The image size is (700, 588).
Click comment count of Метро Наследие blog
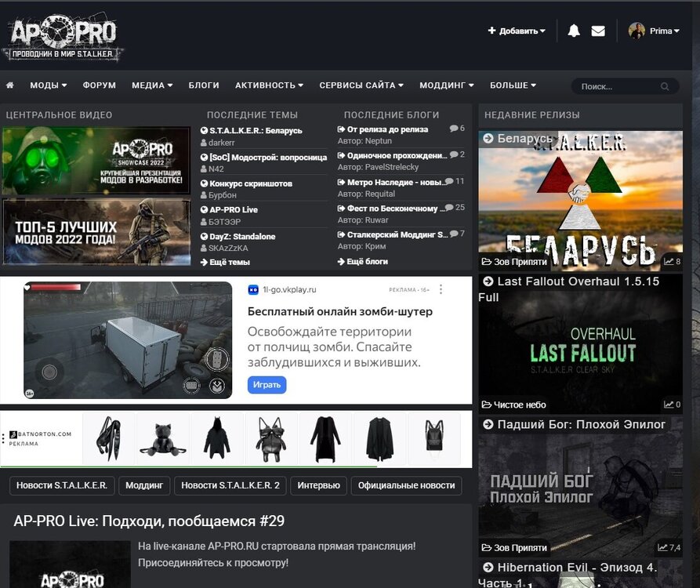[455, 181]
